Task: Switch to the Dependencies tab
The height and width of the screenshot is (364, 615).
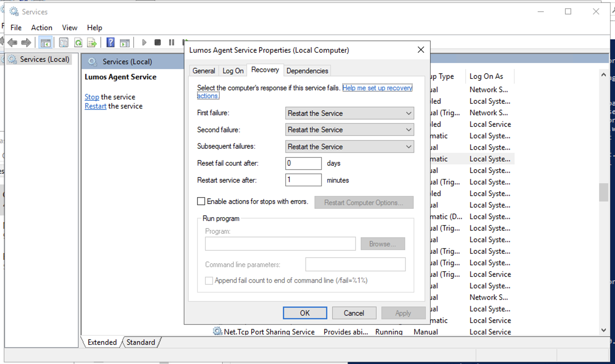Action: point(307,71)
